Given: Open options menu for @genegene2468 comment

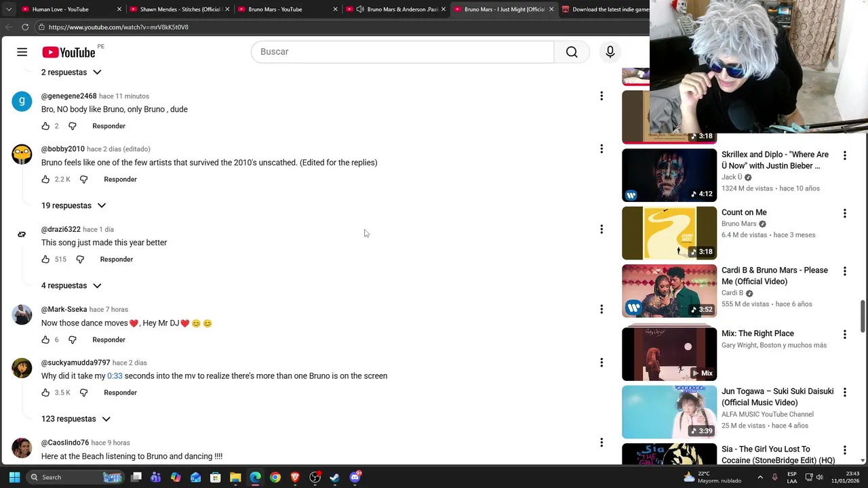Looking at the screenshot, I should pyautogui.click(x=601, y=96).
